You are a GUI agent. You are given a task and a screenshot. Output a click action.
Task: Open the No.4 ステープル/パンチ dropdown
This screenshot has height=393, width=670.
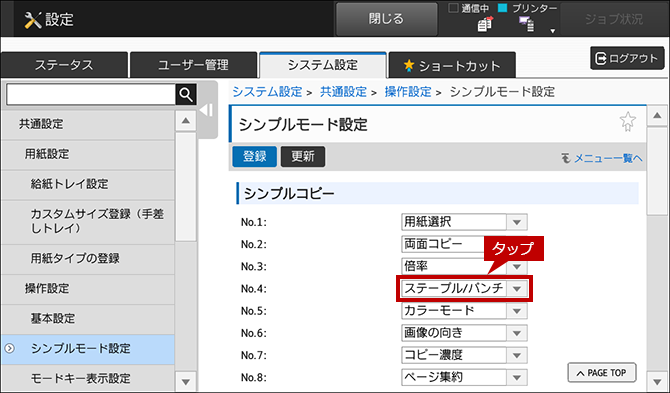pos(464,289)
